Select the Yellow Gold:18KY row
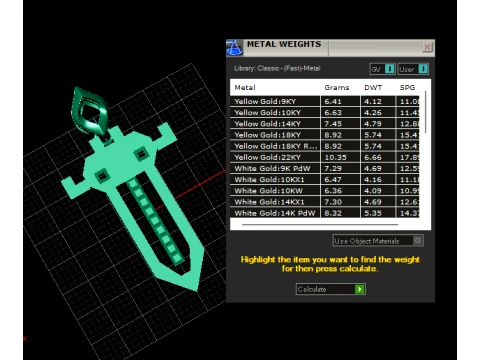Viewport: 480px width, 360px height. coord(324,135)
